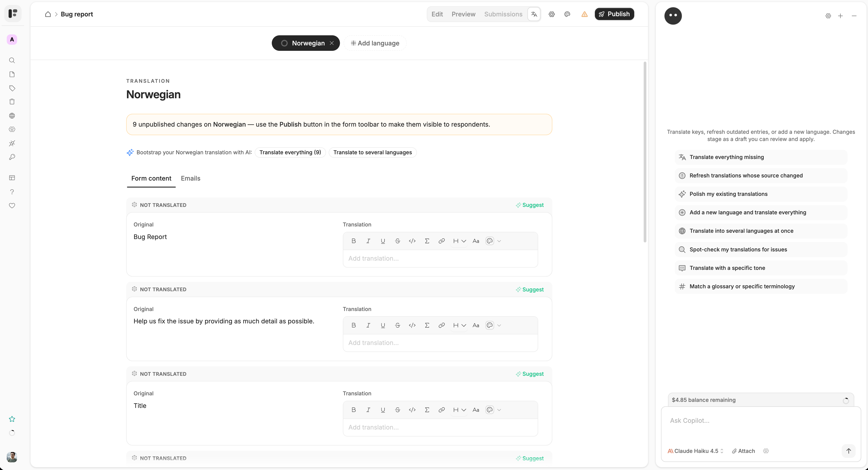Go to home via breadcrumb house icon

[48, 14]
